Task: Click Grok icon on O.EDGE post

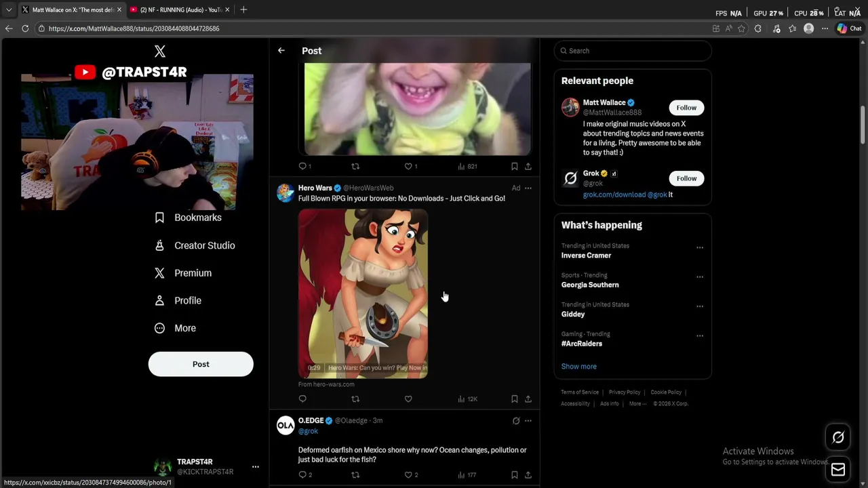Action: point(516,421)
